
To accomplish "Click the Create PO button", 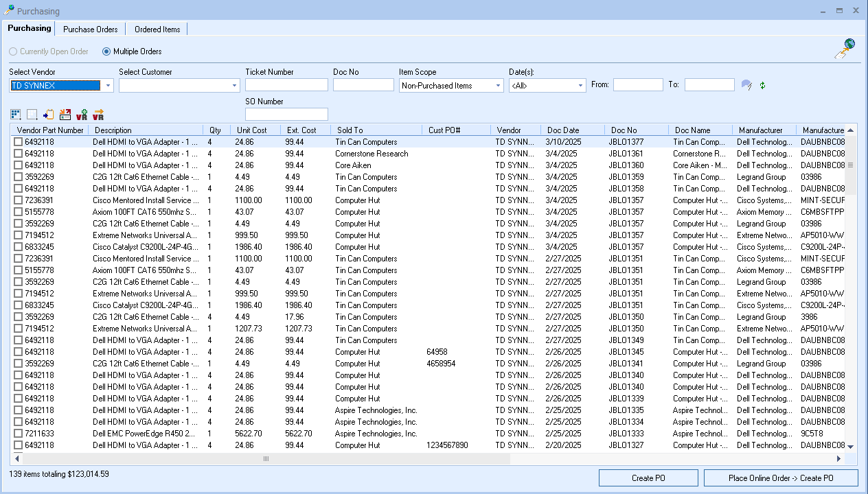I will [648, 478].
